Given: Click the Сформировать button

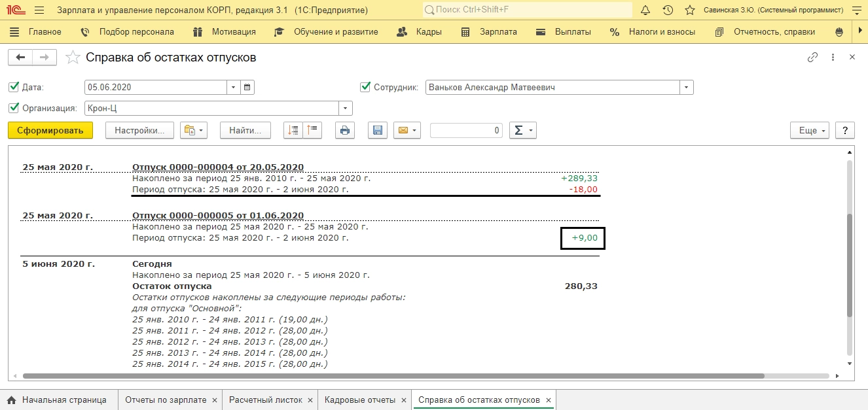Looking at the screenshot, I should pyautogui.click(x=50, y=130).
